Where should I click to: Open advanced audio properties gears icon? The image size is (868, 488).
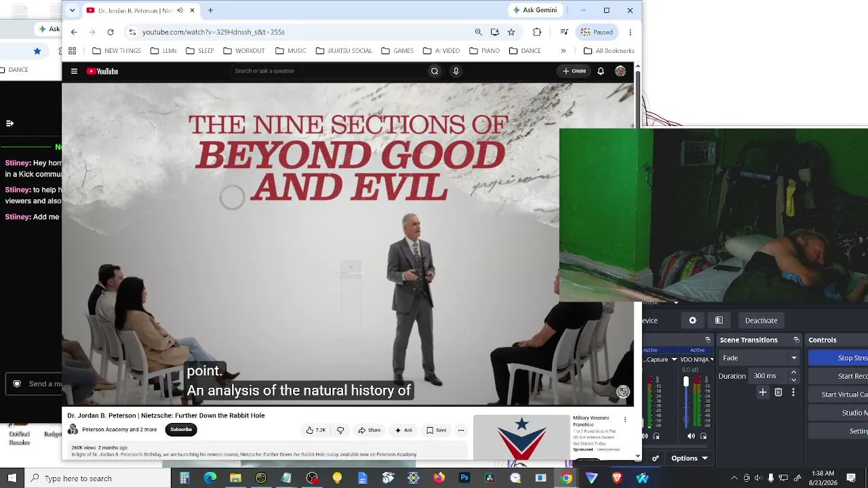655,458
